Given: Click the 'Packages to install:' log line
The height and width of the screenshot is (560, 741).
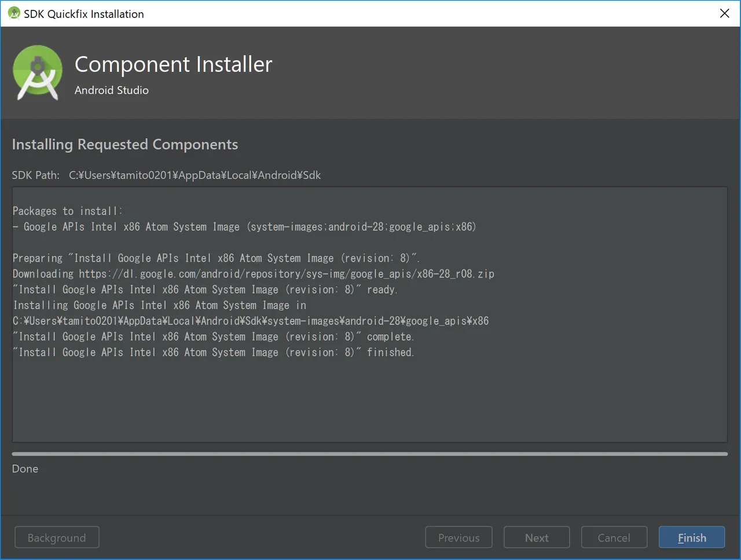Looking at the screenshot, I should click(x=68, y=211).
